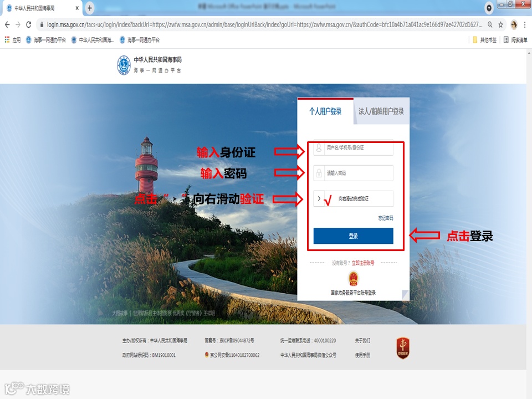Open the 应用 apps grid in bookmarks bar

(13, 40)
